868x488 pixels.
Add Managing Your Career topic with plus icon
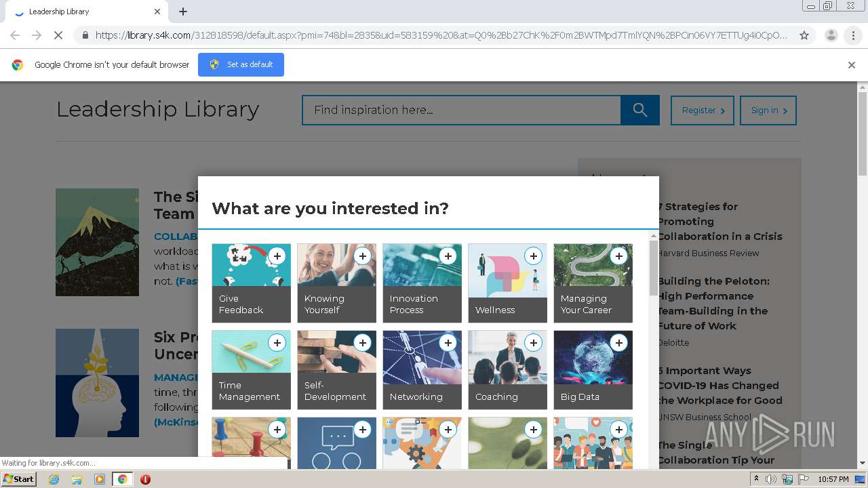point(618,256)
